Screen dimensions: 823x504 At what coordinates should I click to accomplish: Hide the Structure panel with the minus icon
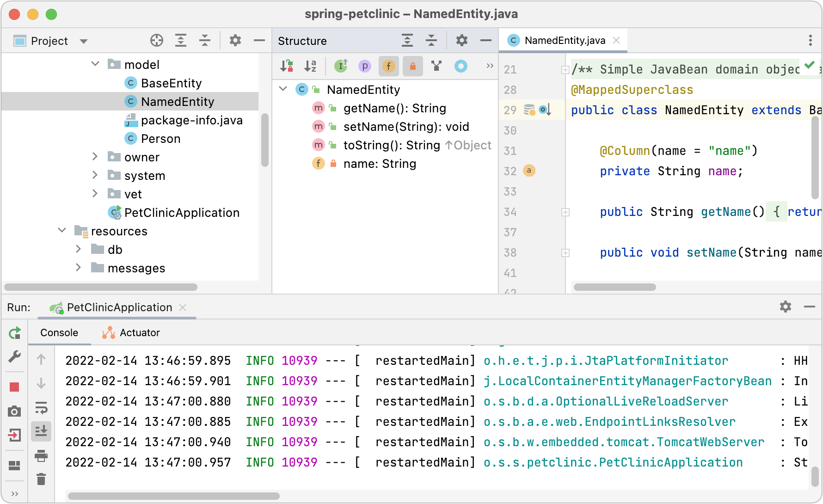tap(486, 41)
